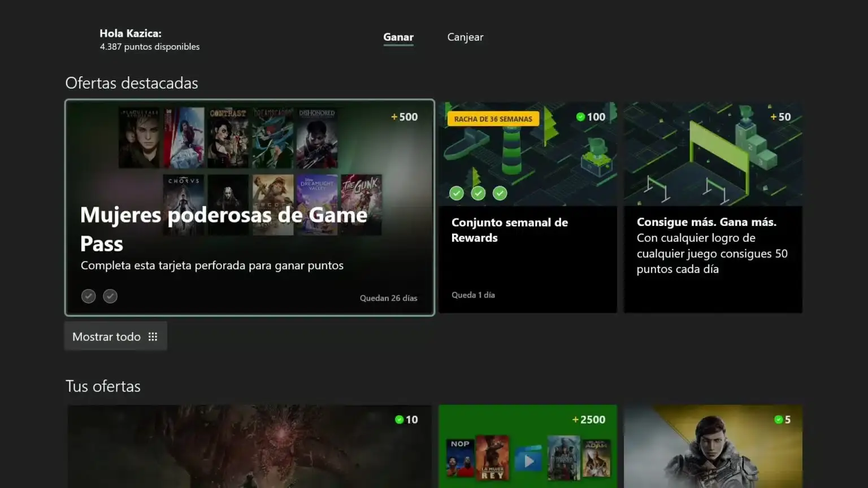The width and height of the screenshot is (868, 488).
Task: Click green 10 points indicator dot
Action: 399,420
